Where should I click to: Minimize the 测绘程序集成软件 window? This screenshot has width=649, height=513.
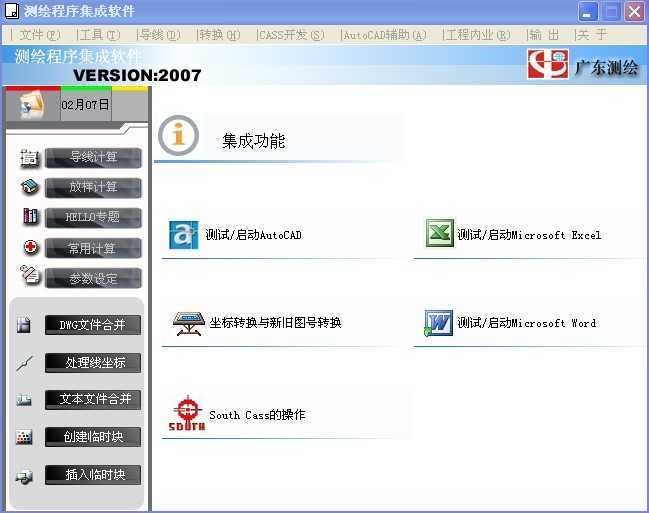[x=588, y=11]
